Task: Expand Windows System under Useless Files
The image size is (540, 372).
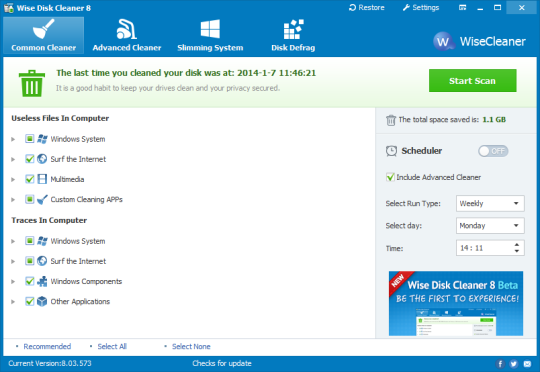Action: pos(13,139)
